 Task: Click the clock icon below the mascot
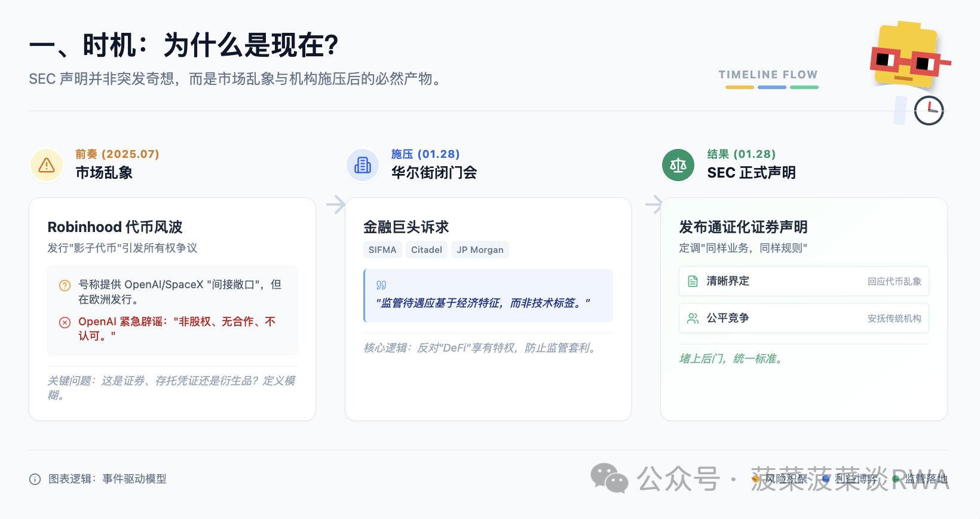click(x=929, y=111)
